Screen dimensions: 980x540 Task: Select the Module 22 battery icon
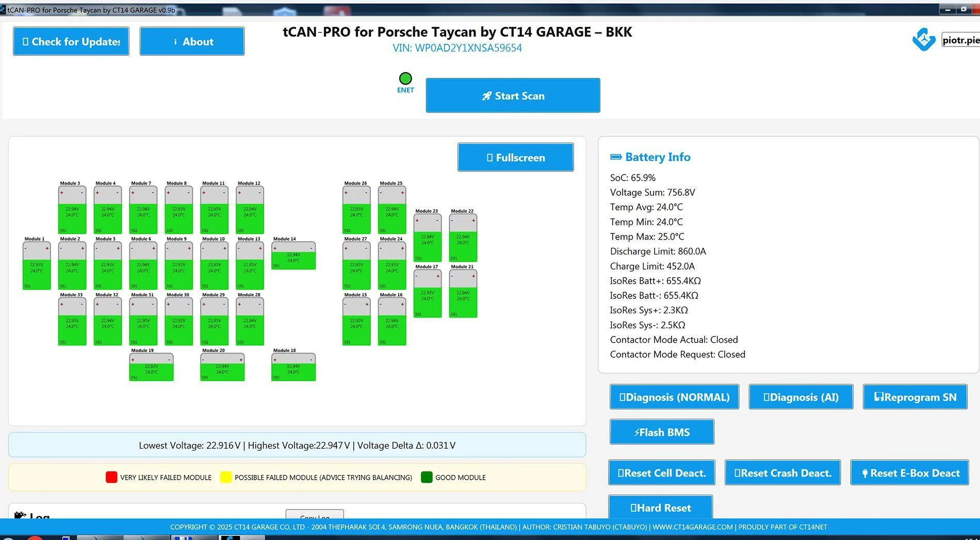tap(463, 238)
